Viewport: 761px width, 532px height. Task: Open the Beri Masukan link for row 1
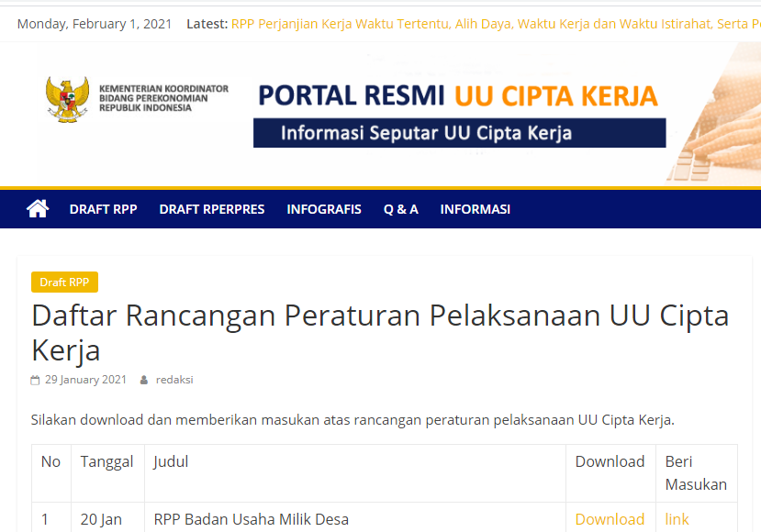click(x=677, y=519)
